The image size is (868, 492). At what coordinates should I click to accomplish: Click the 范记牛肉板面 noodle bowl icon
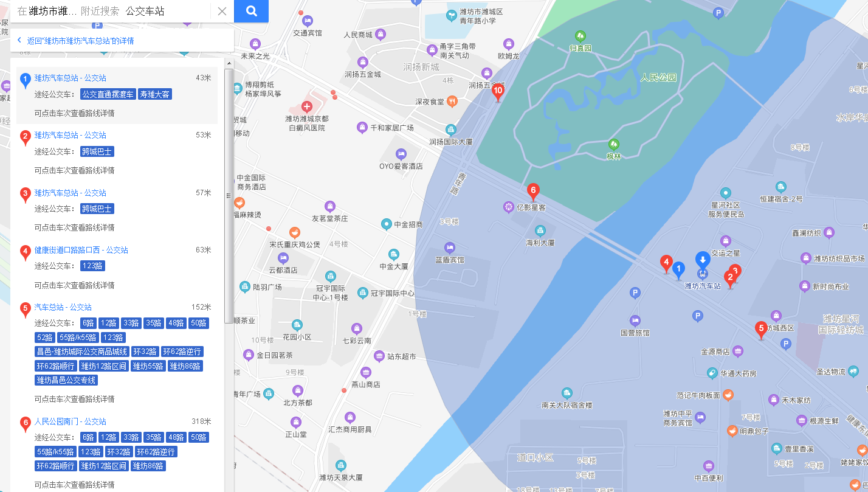coord(729,394)
